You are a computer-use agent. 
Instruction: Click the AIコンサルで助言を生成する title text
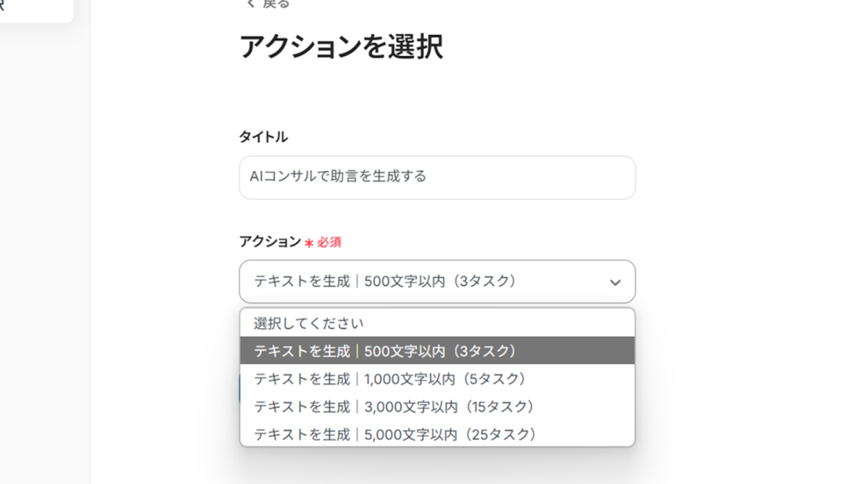coord(337,176)
